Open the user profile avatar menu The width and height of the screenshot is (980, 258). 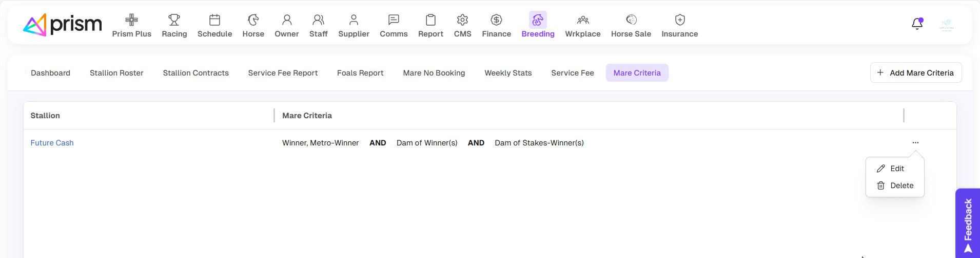(x=946, y=25)
